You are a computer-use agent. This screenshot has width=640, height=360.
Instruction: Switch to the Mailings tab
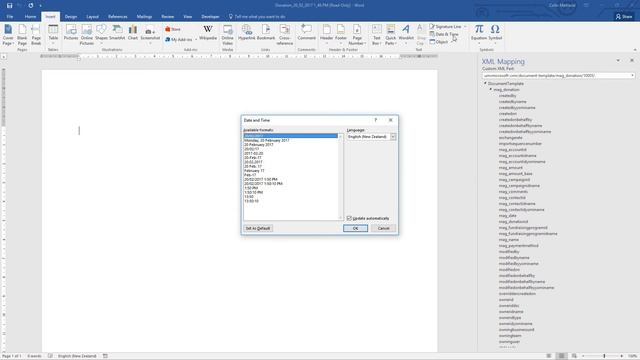click(x=144, y=17)
